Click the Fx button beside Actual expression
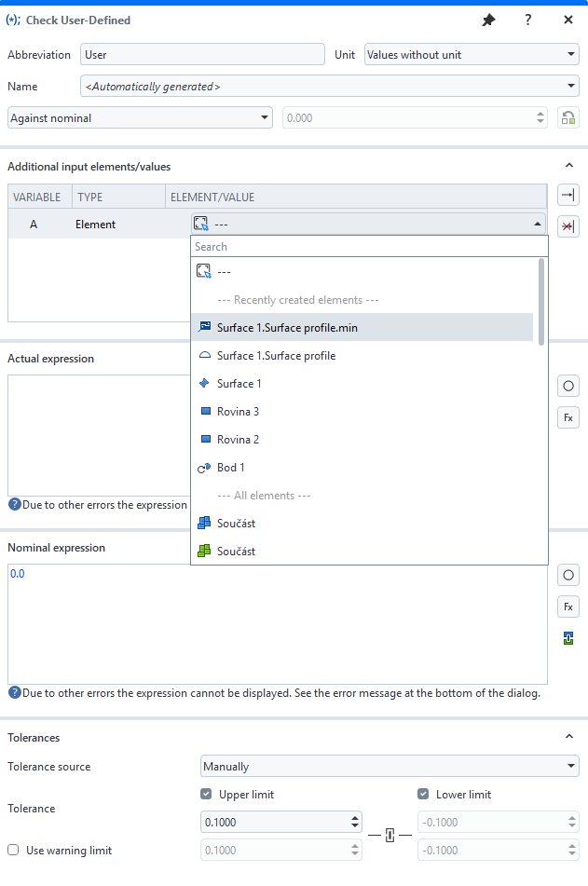Screen dimensions: 588x886 [567, 417]
